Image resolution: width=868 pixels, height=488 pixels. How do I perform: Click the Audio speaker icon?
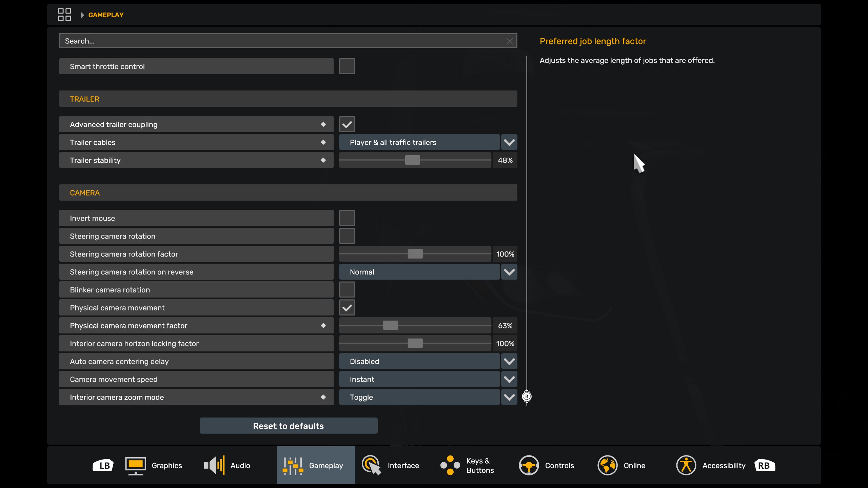[x=214, y=465]
